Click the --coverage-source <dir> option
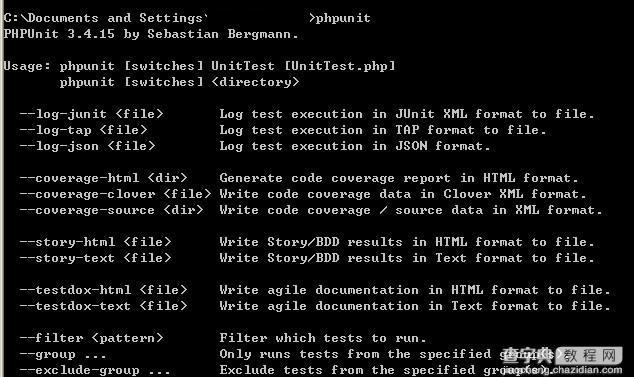This screenshot has height=377, width=634. 112,210
